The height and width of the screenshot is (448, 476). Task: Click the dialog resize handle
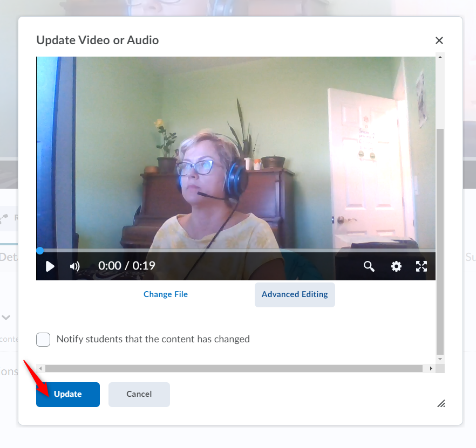[441, 403]
